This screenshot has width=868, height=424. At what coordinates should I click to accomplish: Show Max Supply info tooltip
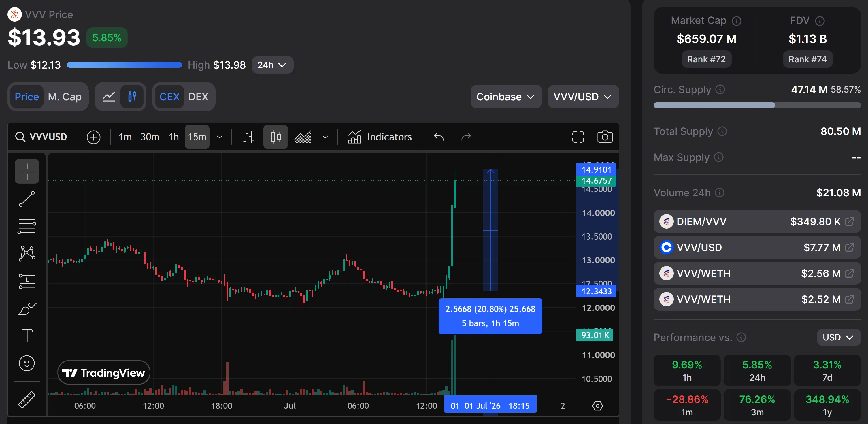[718, 157]
